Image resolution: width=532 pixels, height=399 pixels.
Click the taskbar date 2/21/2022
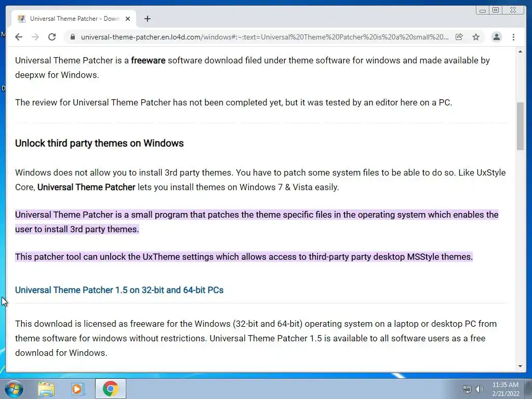tap(506, 394)
